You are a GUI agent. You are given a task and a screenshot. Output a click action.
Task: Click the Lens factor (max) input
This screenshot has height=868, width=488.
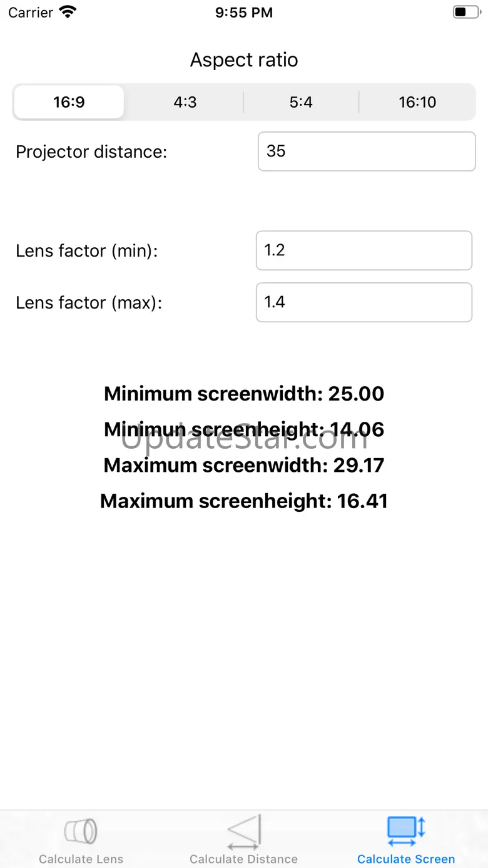pos(364,302)
